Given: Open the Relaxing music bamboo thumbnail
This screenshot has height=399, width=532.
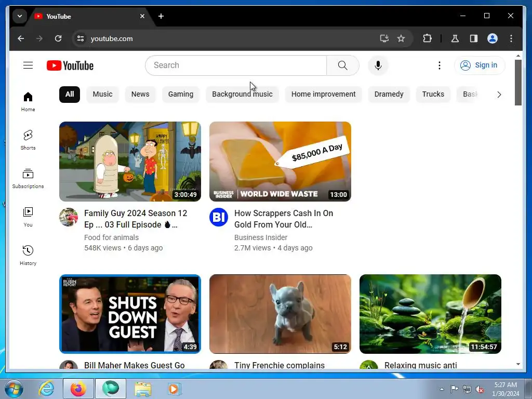Looking at the screenshot, I should (x=430, y=314).
